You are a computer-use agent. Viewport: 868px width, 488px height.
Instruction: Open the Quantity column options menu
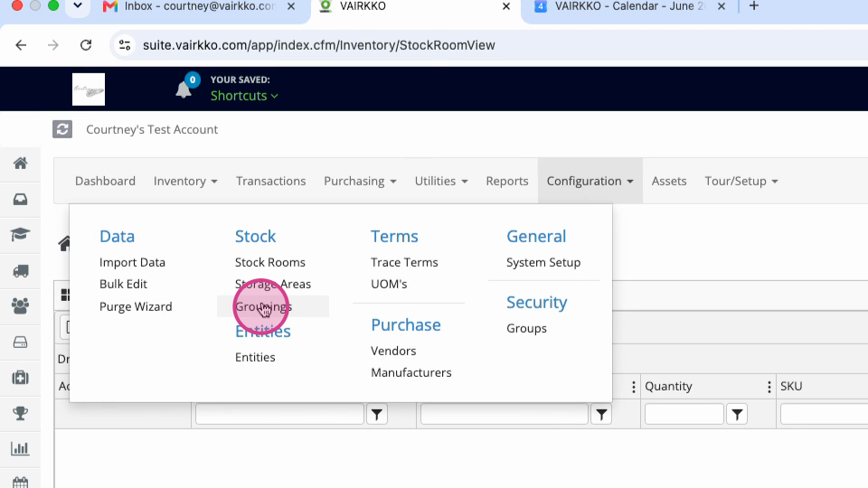[769, 387]
